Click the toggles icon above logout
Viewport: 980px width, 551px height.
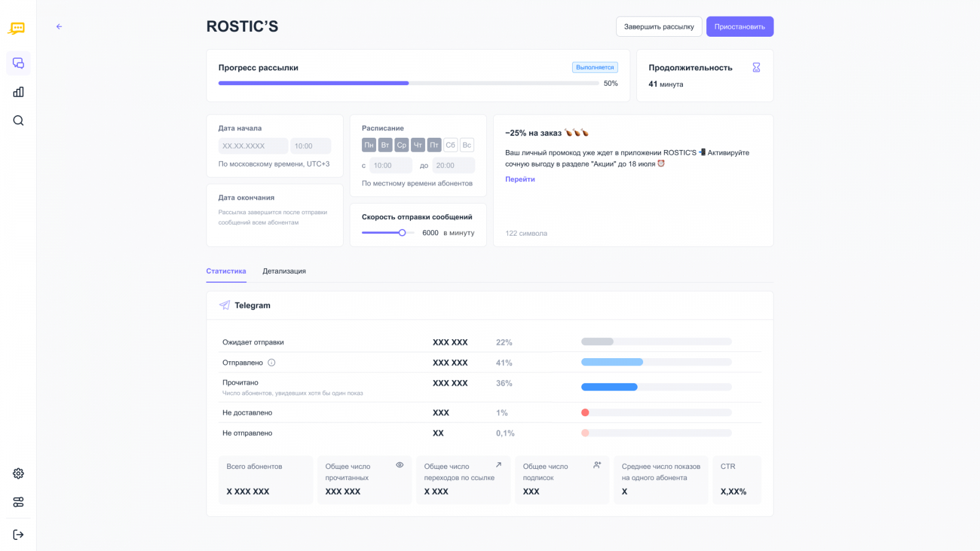(18, 502)
